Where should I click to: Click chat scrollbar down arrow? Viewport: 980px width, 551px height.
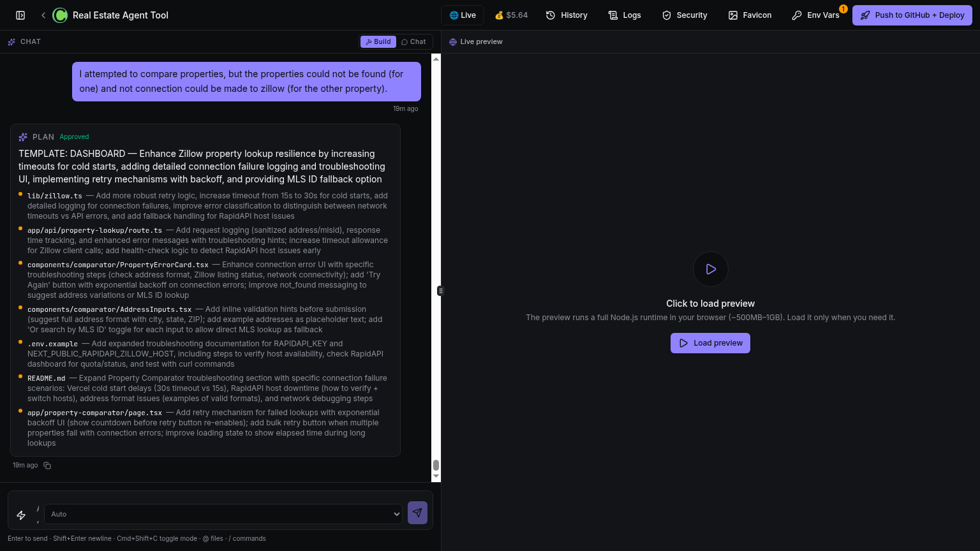(x=436, y=476)
